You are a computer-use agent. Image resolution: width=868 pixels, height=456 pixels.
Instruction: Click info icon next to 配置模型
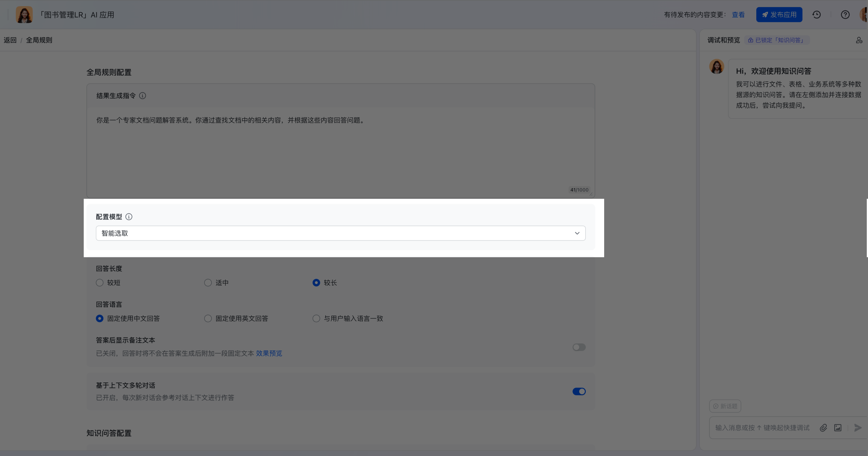[x=129, y=217]
